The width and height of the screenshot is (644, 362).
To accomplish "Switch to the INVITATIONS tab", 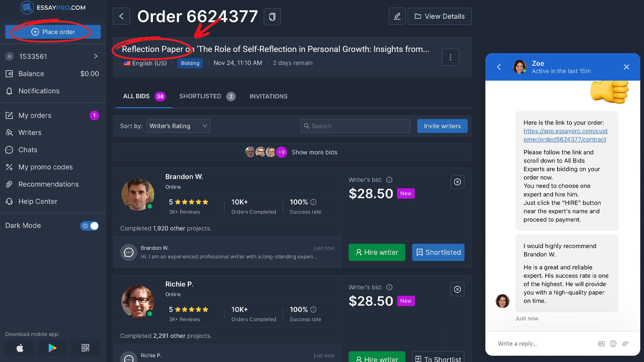I will 268,96.
